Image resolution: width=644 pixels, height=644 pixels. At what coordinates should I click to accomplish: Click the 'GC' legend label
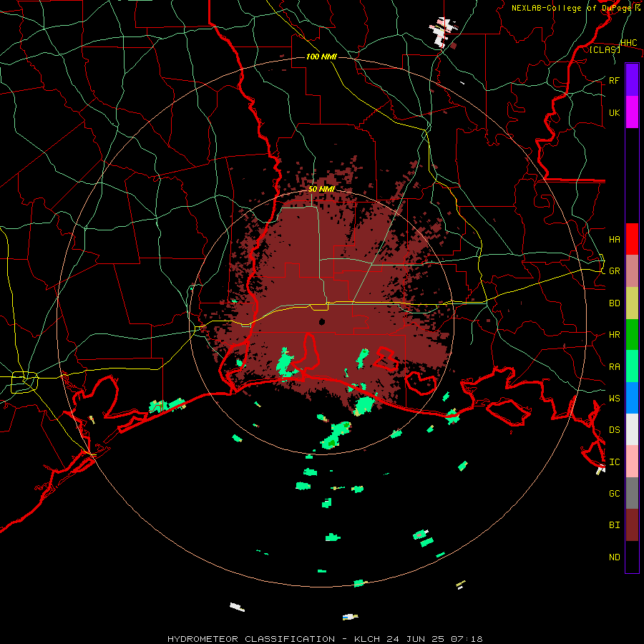pos(614,493)
